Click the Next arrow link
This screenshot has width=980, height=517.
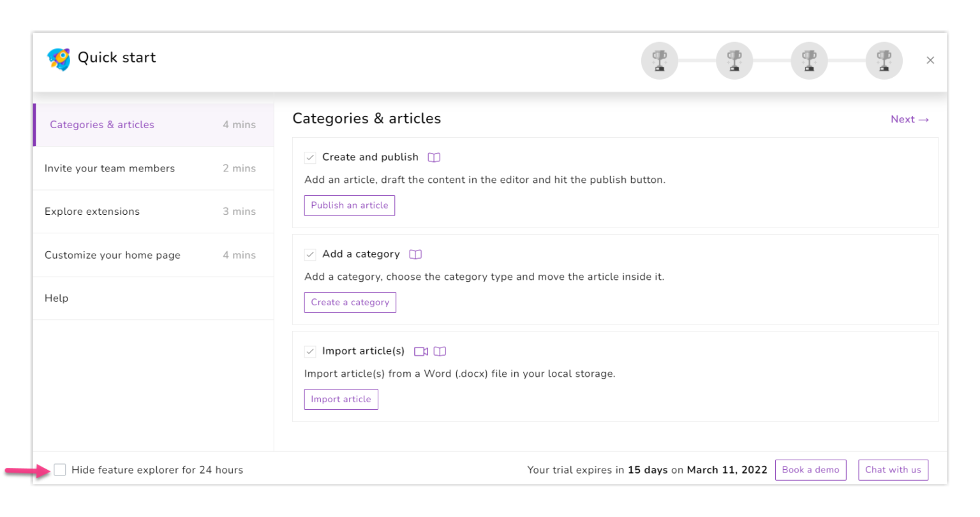(x=909, y=119)
